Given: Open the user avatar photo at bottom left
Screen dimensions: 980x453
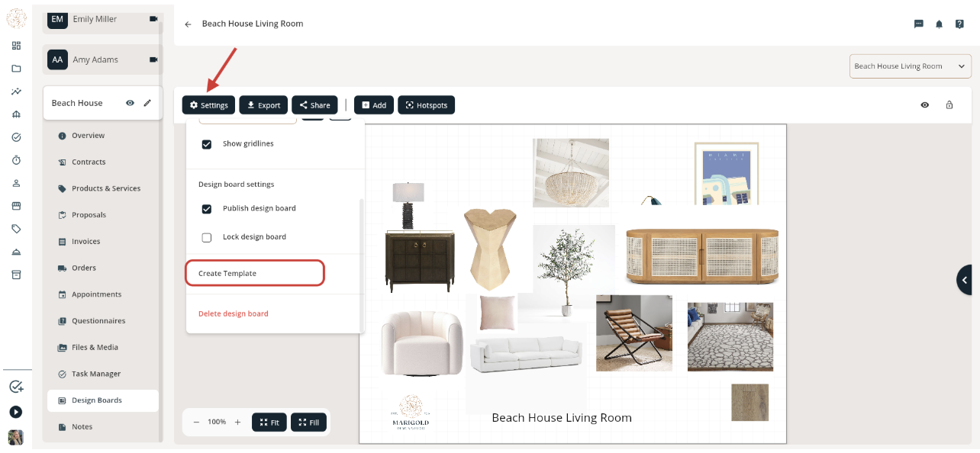Looking at the screenshot, I should [x=16, y=437].
